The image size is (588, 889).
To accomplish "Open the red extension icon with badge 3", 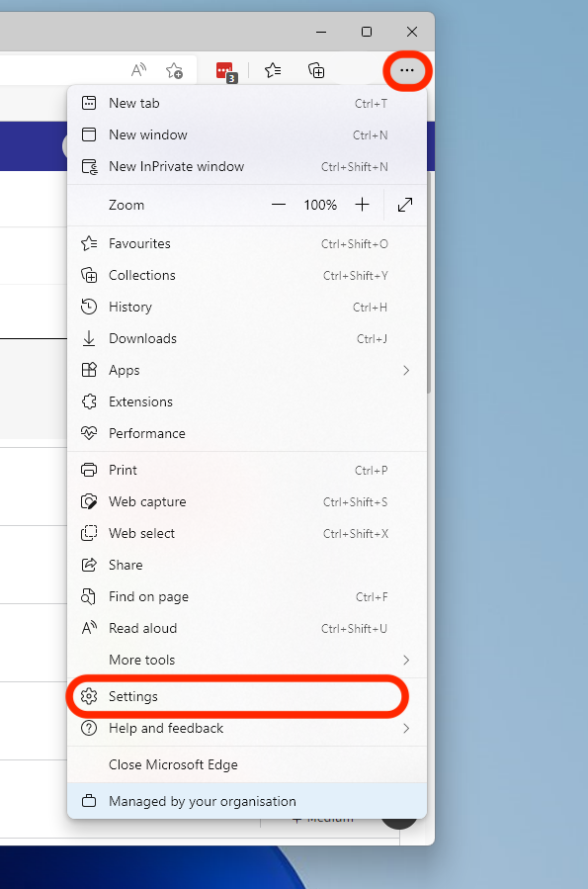I will (226, 72).
